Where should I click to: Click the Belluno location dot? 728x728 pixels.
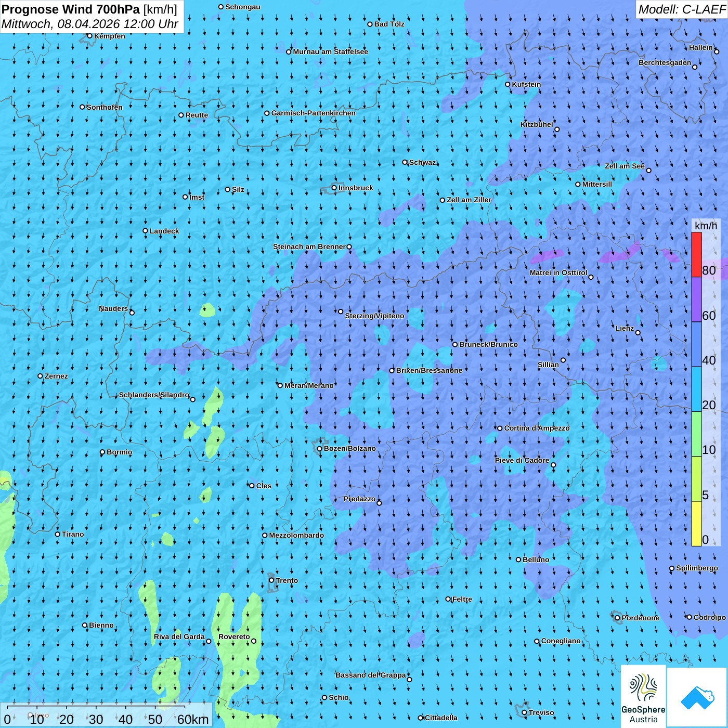(x=518, y=560)
